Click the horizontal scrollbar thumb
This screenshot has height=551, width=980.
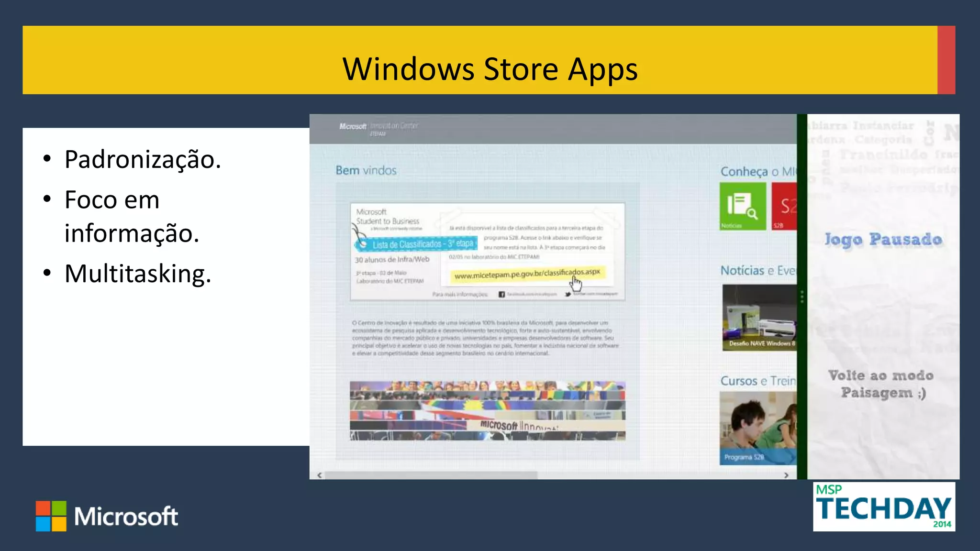click(431, 475)
